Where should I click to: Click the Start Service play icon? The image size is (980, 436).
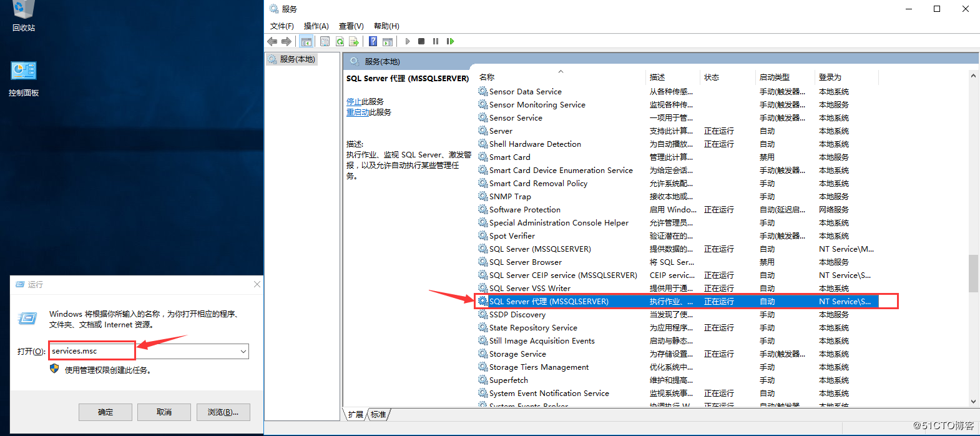(x=408, y=41)
